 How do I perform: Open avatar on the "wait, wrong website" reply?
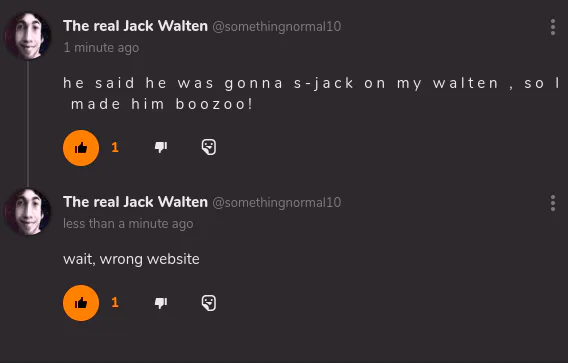(28, 212)
